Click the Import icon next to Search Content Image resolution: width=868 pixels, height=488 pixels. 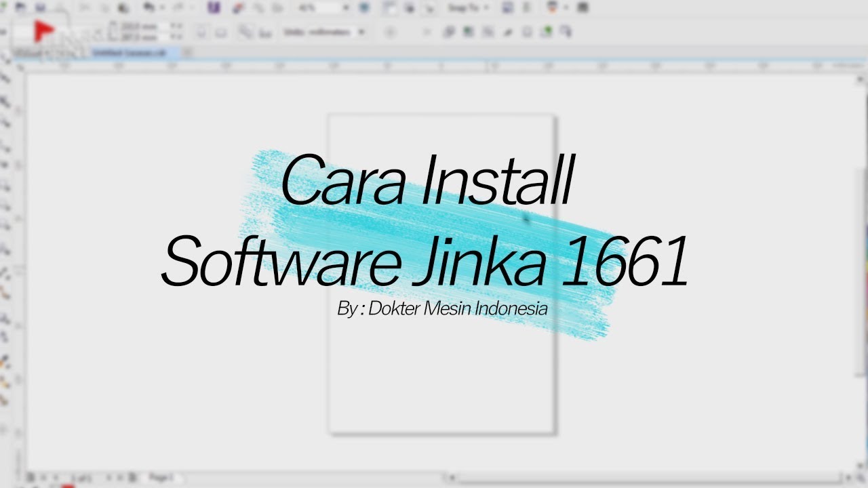point(238,7)
